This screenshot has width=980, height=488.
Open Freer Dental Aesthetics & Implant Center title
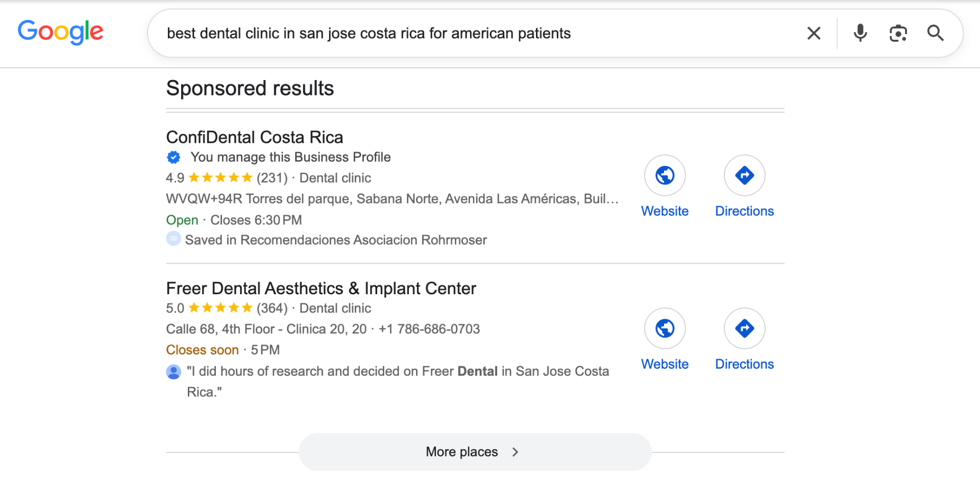point(321,289)
